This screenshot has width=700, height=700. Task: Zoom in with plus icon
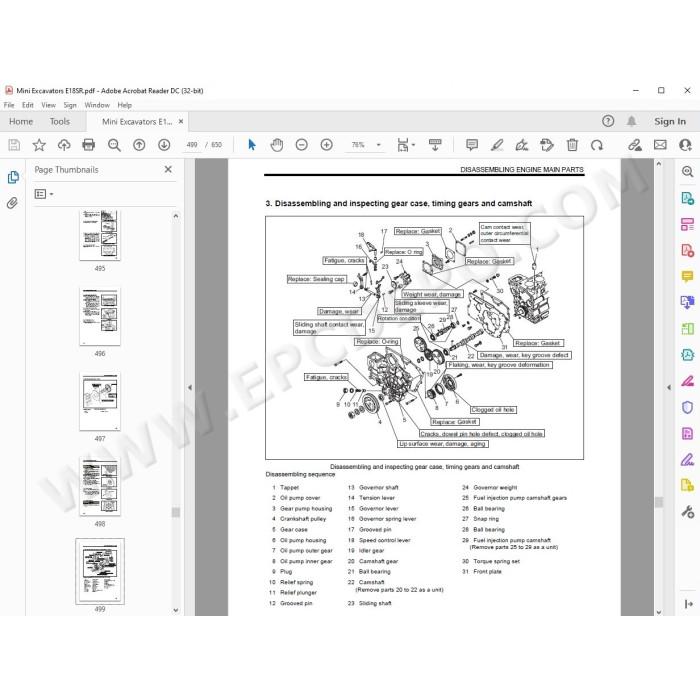[327, 145]
